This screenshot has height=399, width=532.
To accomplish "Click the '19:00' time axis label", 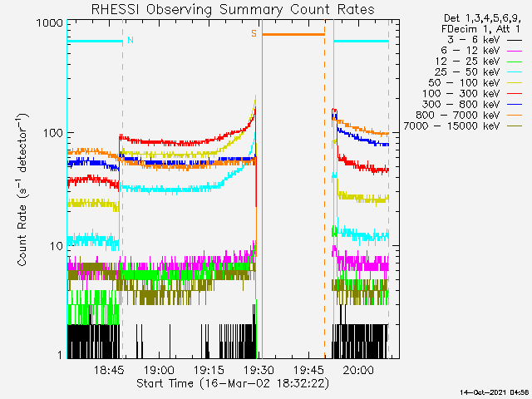I will click(159, 369).
